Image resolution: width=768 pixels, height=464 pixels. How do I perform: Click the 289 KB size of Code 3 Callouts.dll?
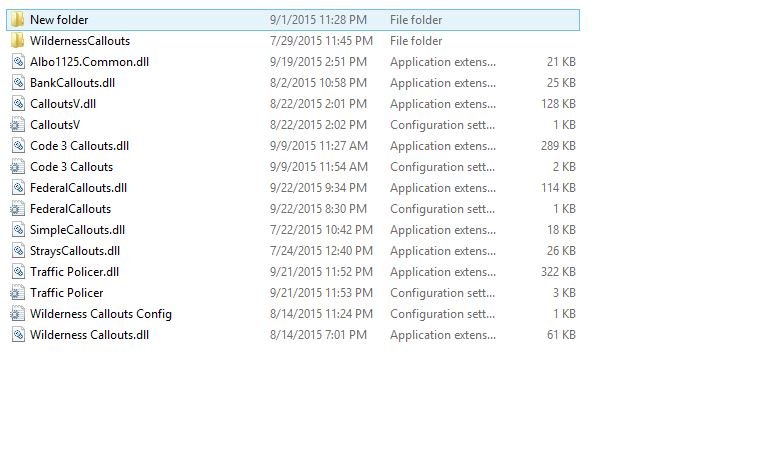(558, 146)
